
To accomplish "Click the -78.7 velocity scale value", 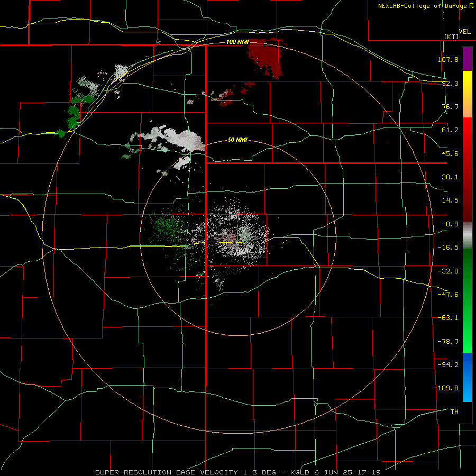I will point(448,342).
